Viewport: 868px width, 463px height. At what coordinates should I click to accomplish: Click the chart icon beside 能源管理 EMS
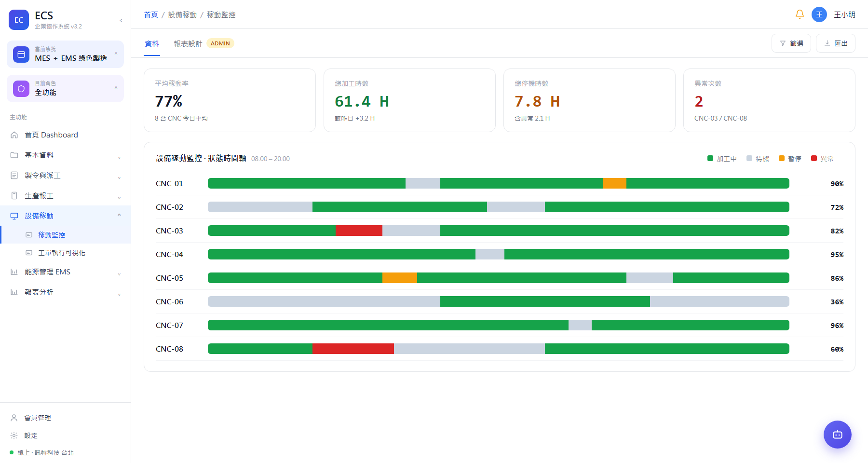pyautogui.click(x=14, y=272)
